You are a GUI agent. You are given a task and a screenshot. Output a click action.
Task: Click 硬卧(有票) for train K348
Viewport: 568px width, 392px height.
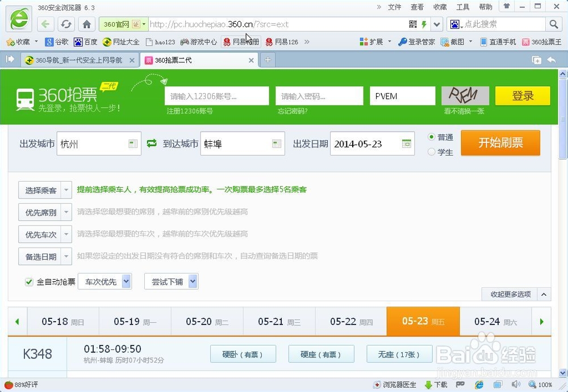[243, 354]
